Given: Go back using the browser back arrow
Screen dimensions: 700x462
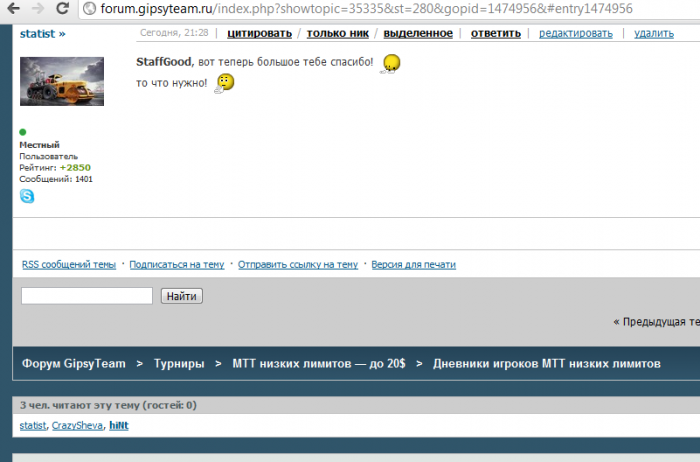Looking at the screenshot, I should [x=13, y=8].
